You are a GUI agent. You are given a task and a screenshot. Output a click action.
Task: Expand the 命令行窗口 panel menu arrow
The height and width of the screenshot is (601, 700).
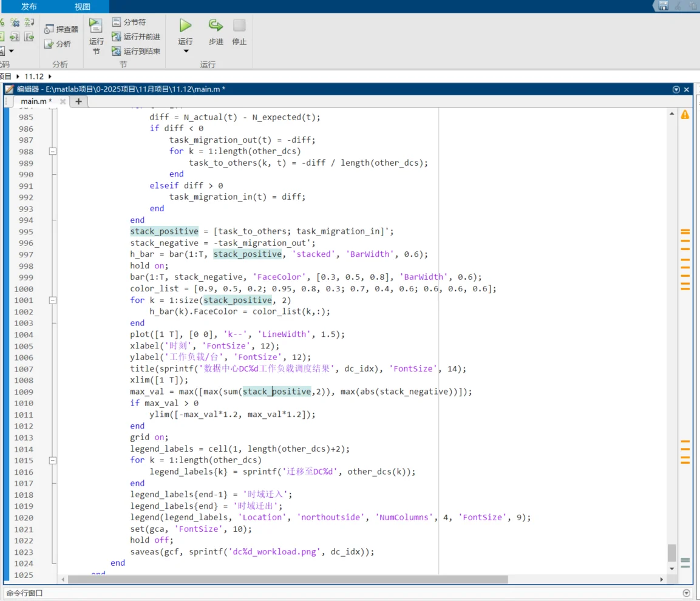pos(687,593)
